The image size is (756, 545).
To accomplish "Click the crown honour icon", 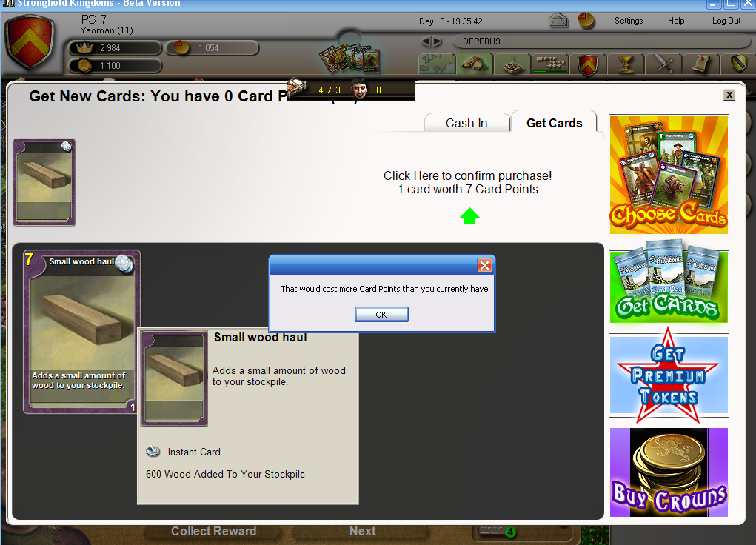I will pyautogui.click(x=84, y=47).
